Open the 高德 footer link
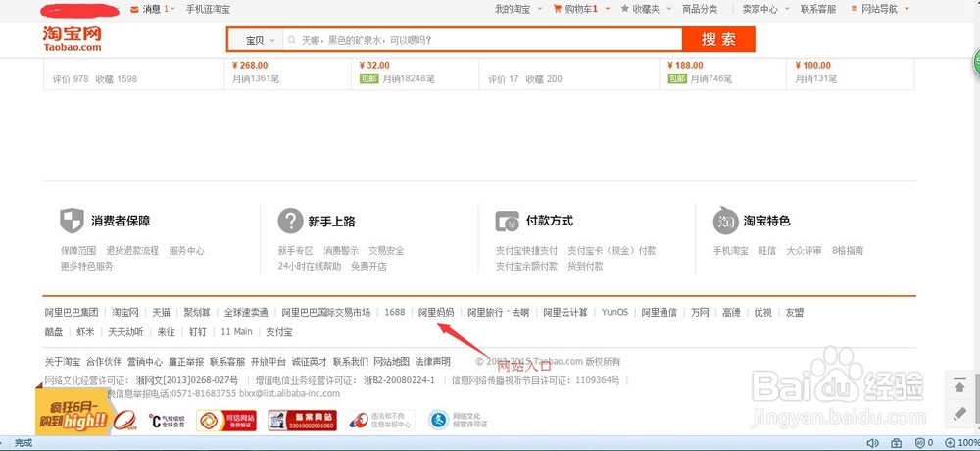Screen dimensions: 980x451 coord(731,312)
